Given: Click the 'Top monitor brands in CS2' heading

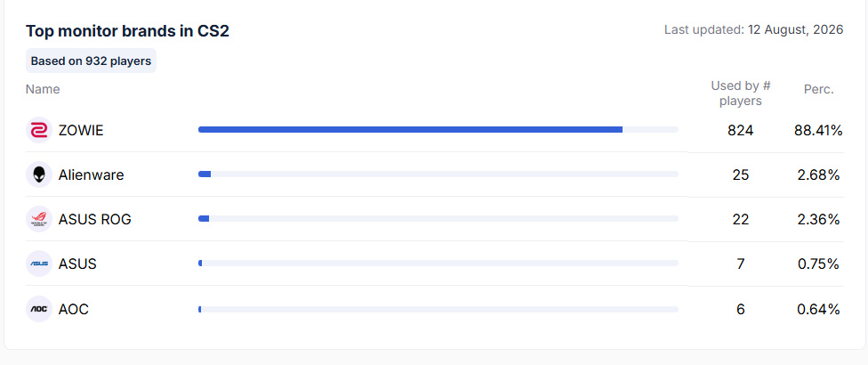Looking at the screenshot, I should (127, 31).
